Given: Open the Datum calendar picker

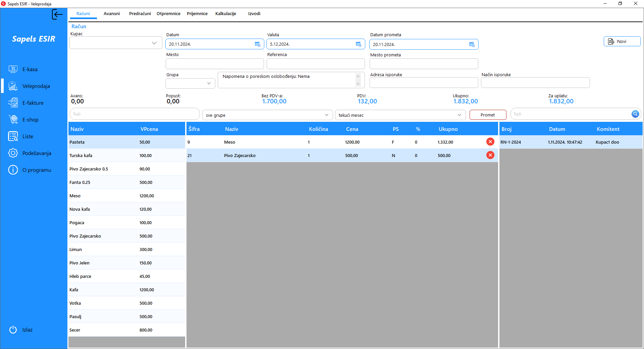Looking at the screenshot, I should 257,44.
